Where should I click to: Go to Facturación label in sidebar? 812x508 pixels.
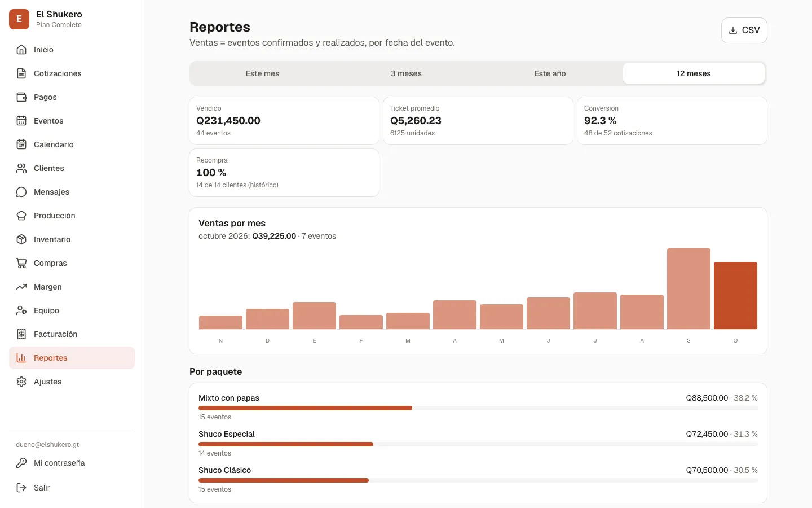click(56, 334)
